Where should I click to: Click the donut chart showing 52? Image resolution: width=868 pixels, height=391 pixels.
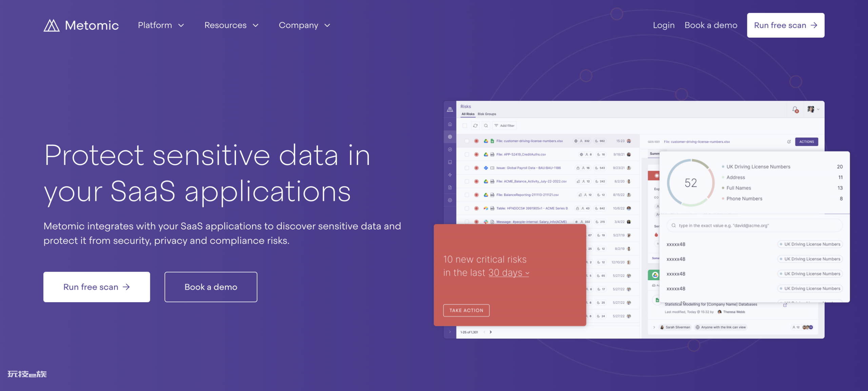(x=691, y=183)
